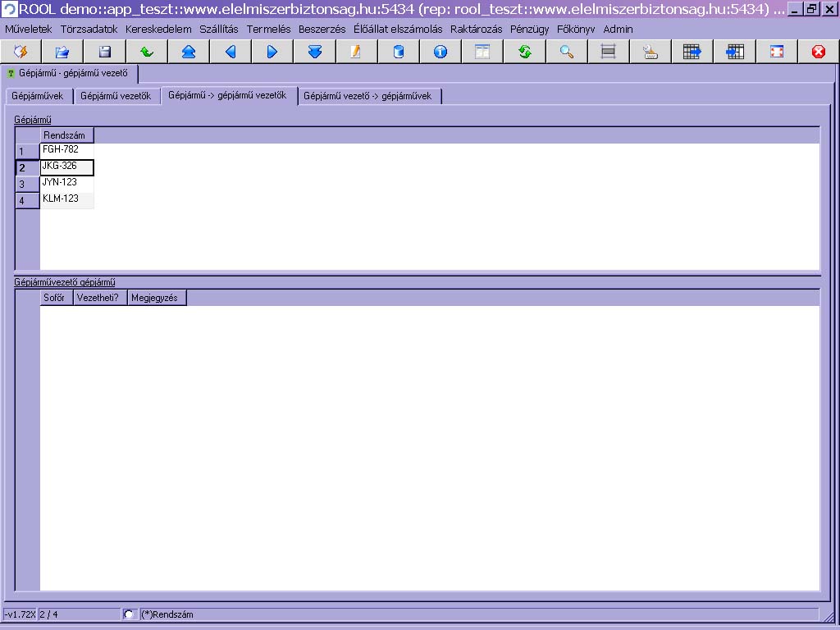
Task: Click the database cylinder toolbar icon
Action: coord(399,52)
